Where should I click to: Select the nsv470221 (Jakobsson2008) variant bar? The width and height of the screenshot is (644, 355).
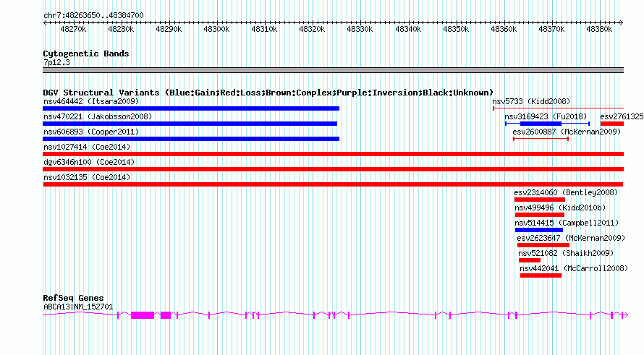(x=190, y=124)
